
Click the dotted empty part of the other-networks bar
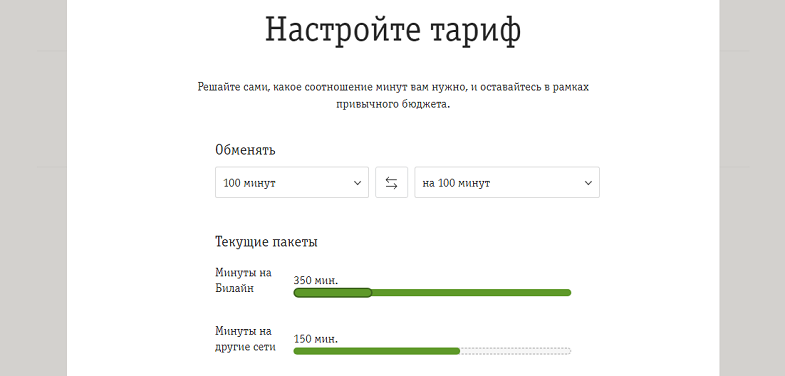coord(516,351)
